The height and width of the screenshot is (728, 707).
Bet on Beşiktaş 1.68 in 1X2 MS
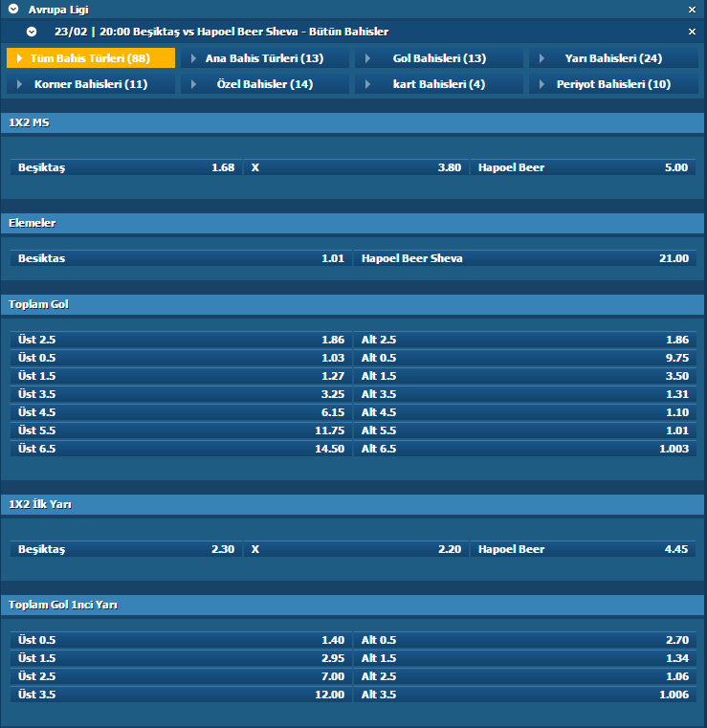click(x=126, y=167)
